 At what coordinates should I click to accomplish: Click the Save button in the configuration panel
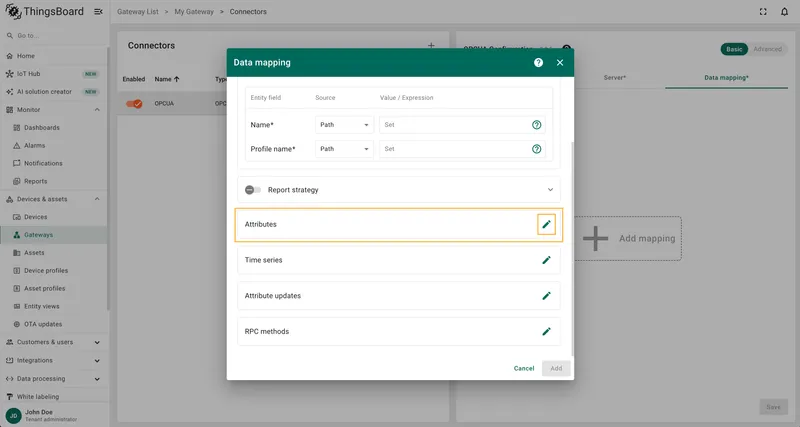pyautogui.click(x=773, y=407)
